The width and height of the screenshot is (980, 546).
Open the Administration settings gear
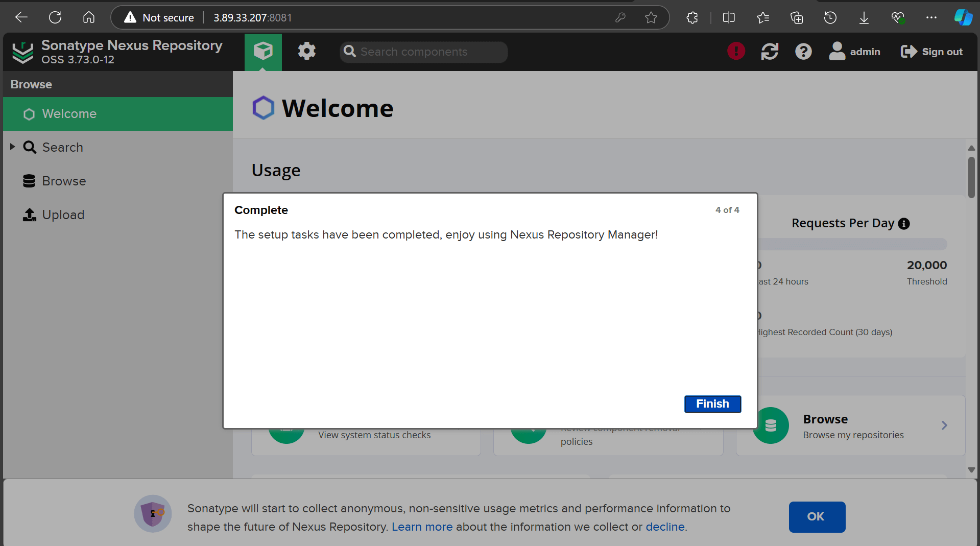click(x=306, y=51)
